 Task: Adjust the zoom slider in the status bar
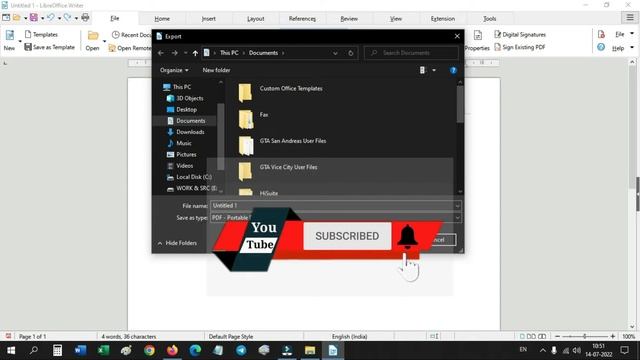pos(585,336)
